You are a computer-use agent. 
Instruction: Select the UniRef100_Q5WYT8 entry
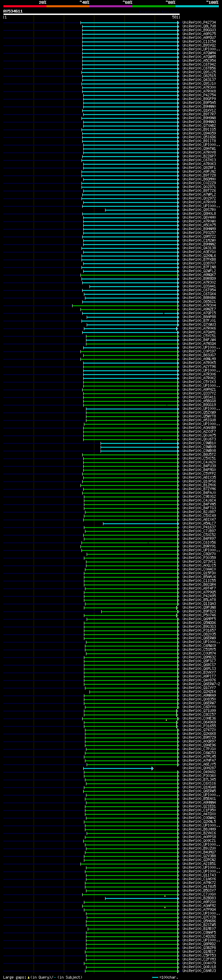(x=199, y=416)
